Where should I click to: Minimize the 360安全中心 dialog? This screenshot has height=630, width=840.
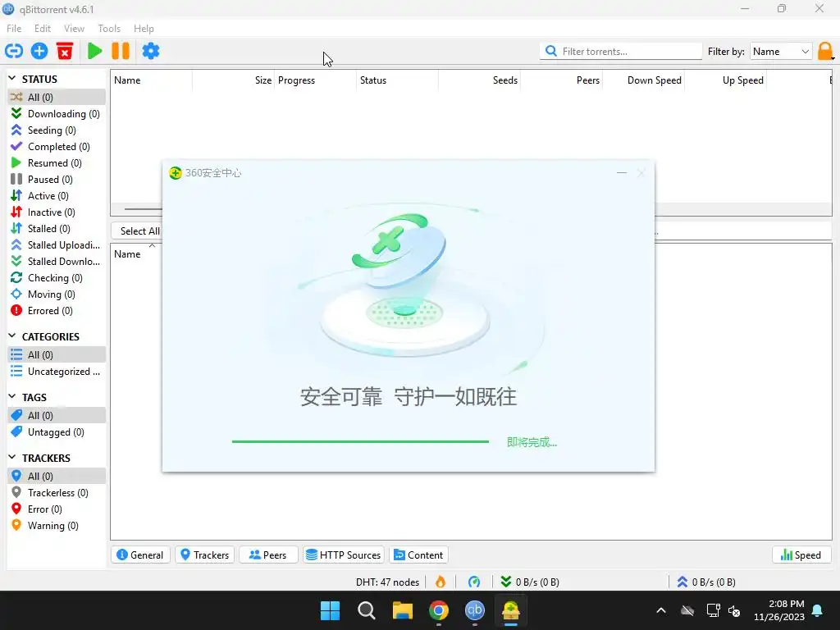point(622,172)
